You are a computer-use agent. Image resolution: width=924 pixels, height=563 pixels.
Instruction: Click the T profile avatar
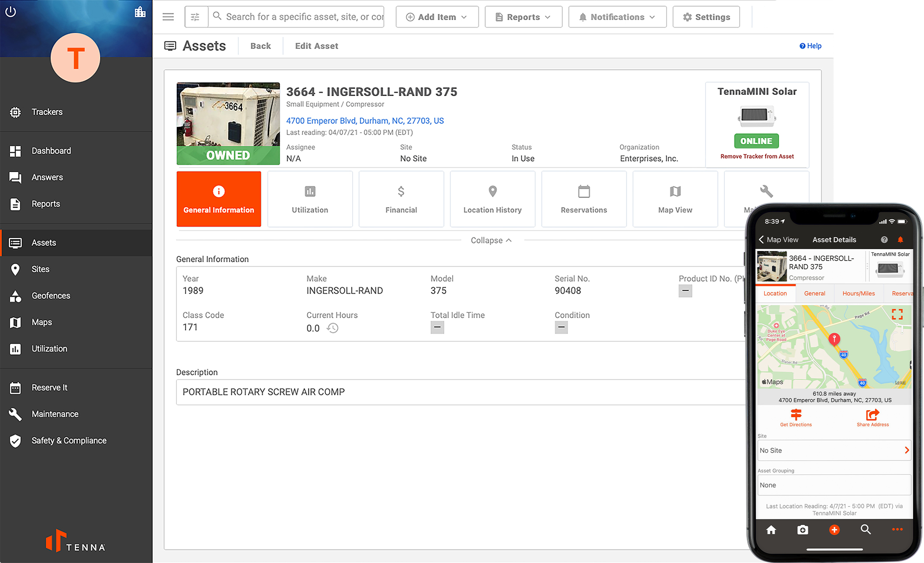[x=76, y=58]
